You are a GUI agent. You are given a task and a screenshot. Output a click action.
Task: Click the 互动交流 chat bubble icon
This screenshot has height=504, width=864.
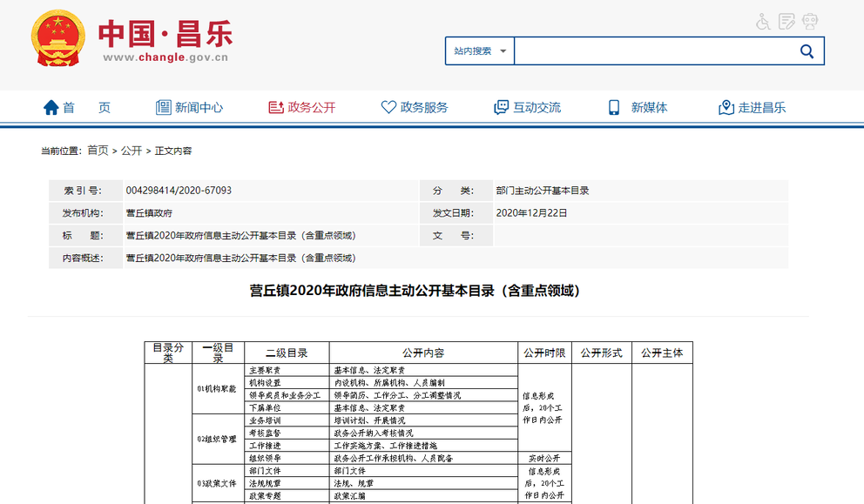coord(501,107)
